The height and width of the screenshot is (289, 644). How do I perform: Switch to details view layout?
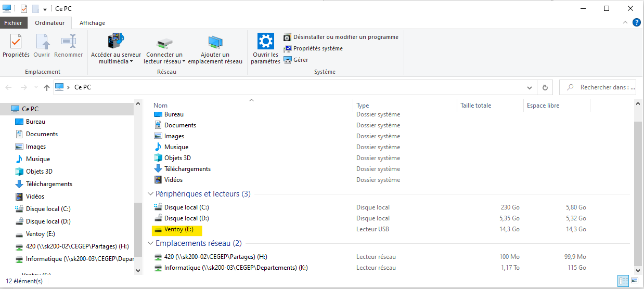[x=624, y=281]
